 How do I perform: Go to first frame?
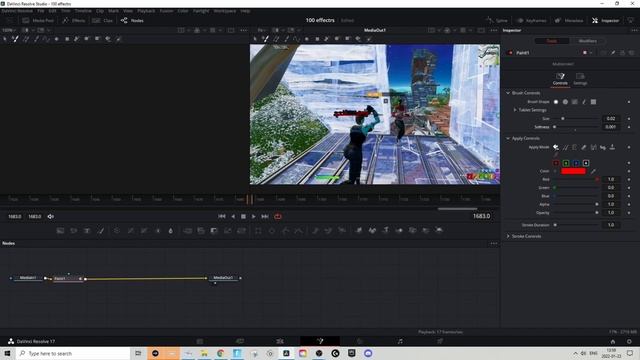click(222, 216)
